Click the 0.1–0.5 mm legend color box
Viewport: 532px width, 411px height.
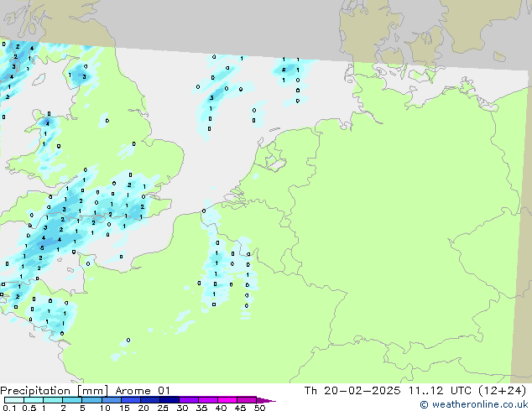pyautogui.click(x=14, y=400)
